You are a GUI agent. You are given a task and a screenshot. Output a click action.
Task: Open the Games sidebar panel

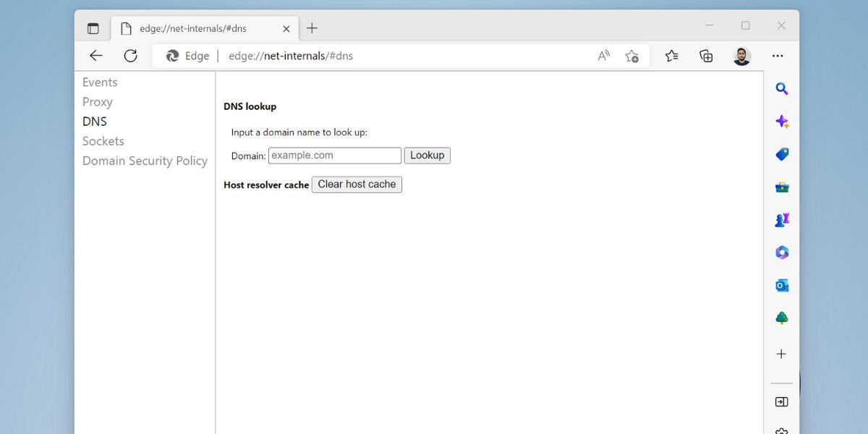(781, 219)
